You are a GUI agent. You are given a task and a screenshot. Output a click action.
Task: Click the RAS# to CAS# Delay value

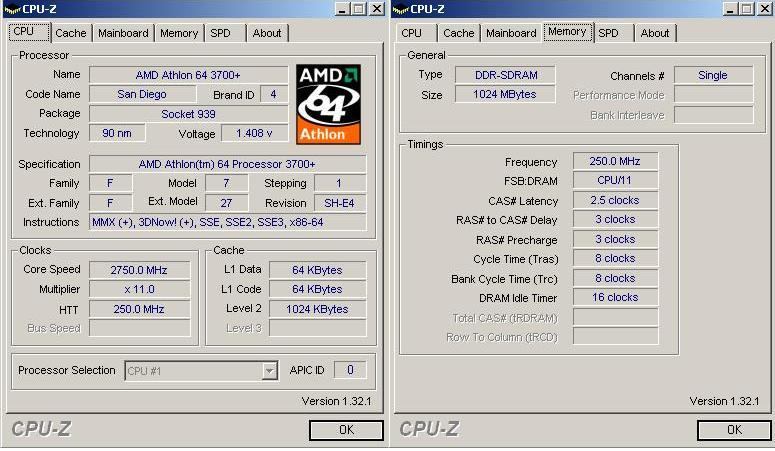click(x=615, y=220)
